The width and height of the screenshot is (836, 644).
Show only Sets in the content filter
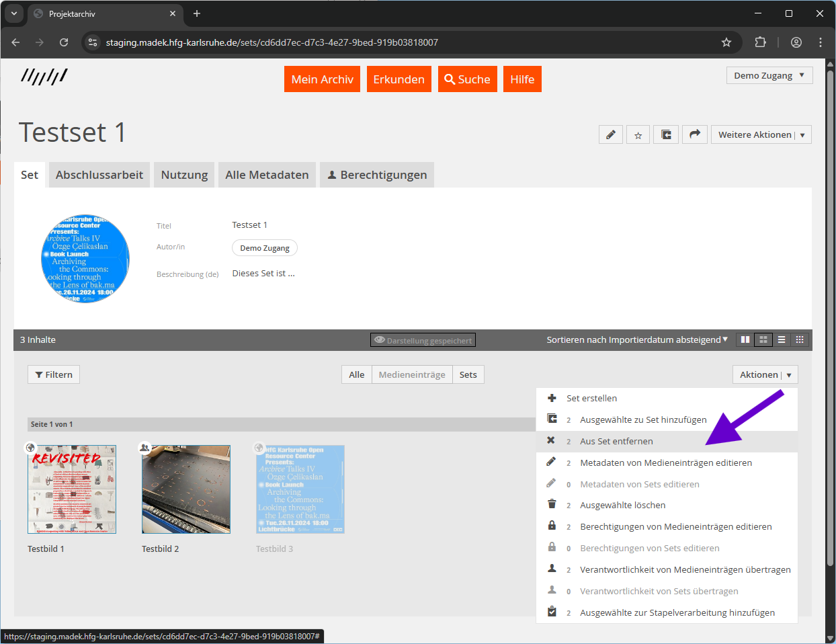click(468, 375)
